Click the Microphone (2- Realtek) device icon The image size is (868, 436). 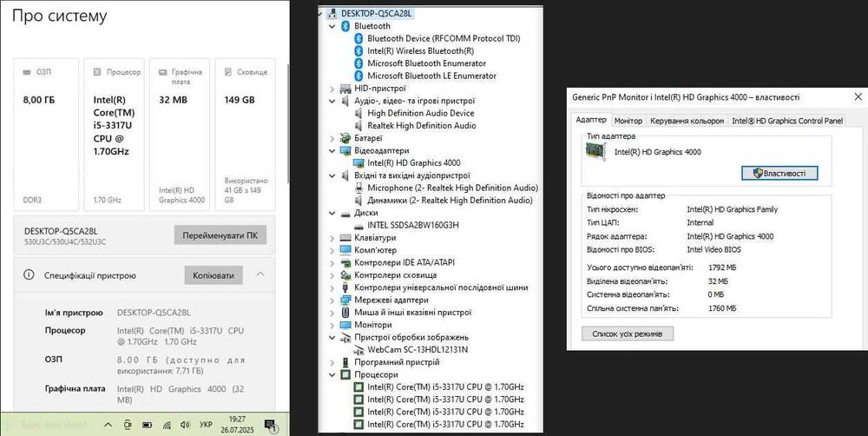(358, 188)
